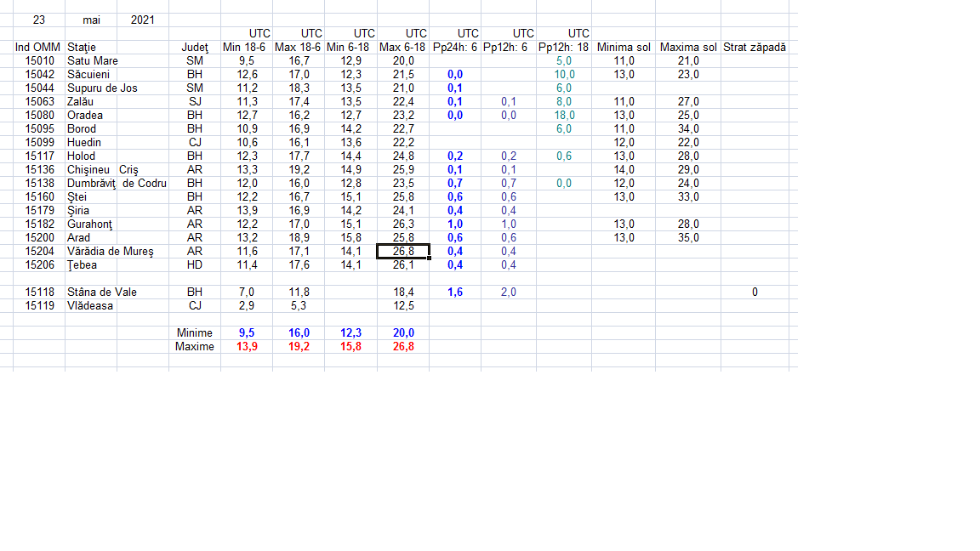The width and height of the screenshot is (980, 551).
Task: Select the selected cell 26,8 for Vărădia de Mureş
Action: point(403,251)
